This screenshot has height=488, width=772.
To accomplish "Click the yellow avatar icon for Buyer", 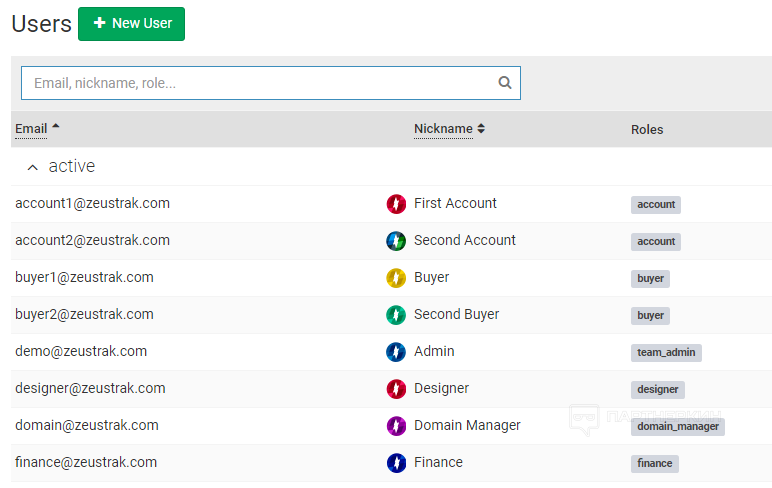I will (396, 278).
